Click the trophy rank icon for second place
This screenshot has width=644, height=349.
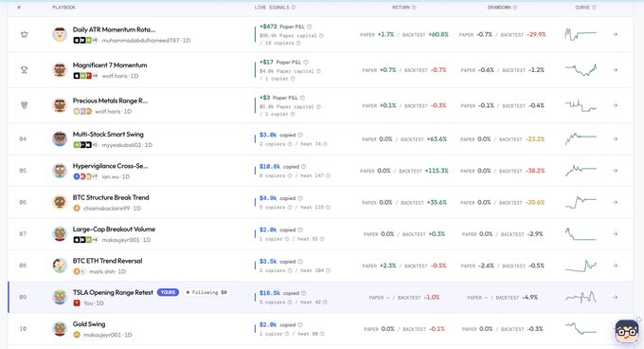[x=25, y=70]
